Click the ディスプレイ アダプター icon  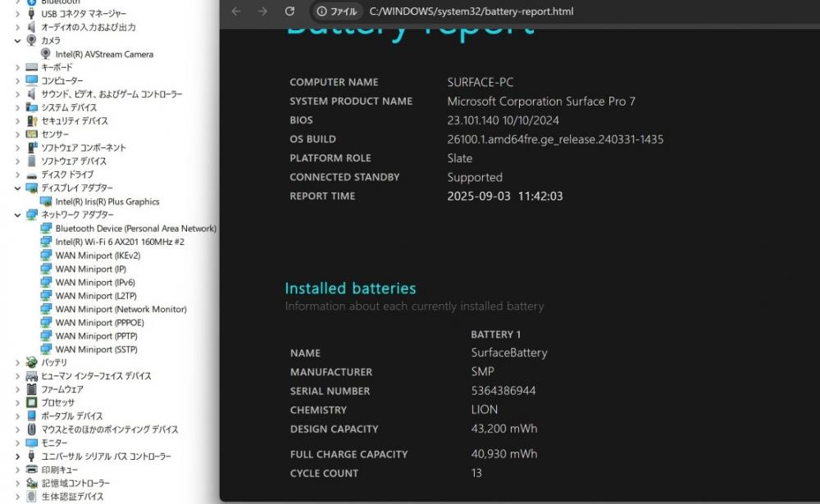(x=31, y=188)
